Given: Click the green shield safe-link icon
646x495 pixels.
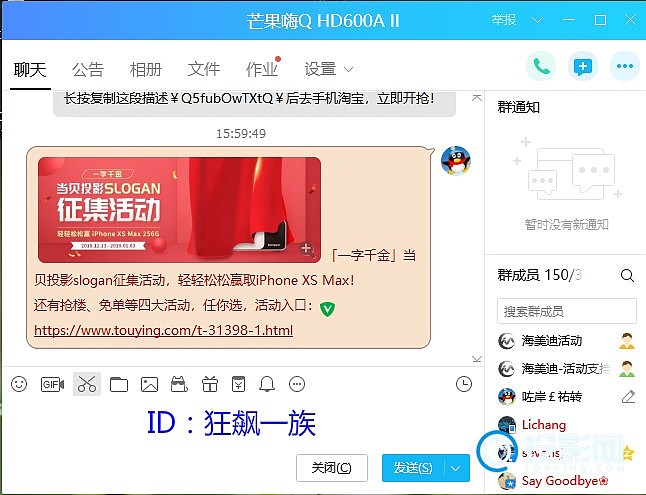Looking at the screenshot, I should pyautogui.click(x=328, y=308).
